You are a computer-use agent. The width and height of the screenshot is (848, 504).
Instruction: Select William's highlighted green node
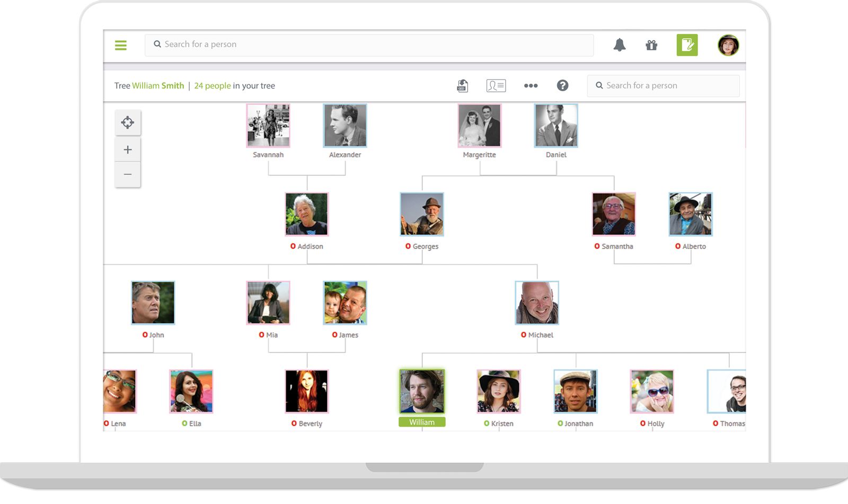[422, 391]
